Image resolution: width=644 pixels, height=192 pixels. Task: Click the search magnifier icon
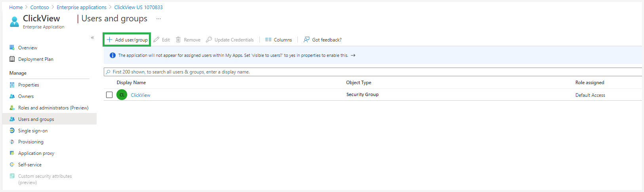108,72
